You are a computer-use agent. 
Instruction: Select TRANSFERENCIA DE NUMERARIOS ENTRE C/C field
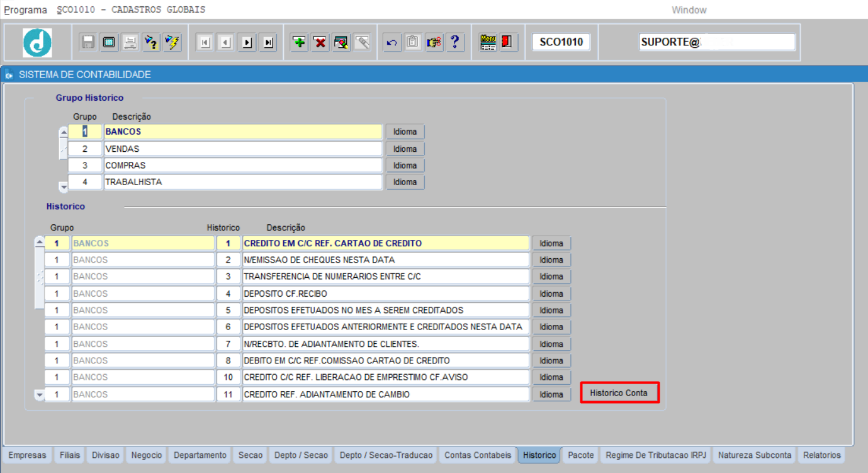[386, 276]
